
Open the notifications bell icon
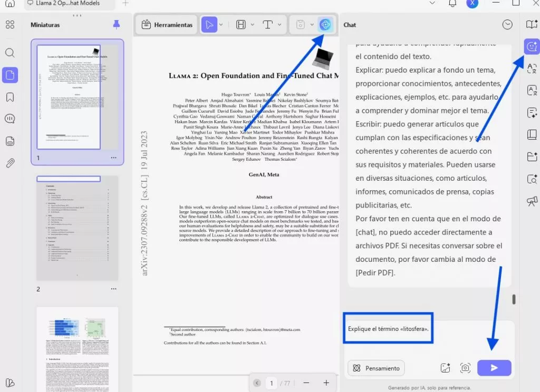pyautogui.click(x=452, y=3)
